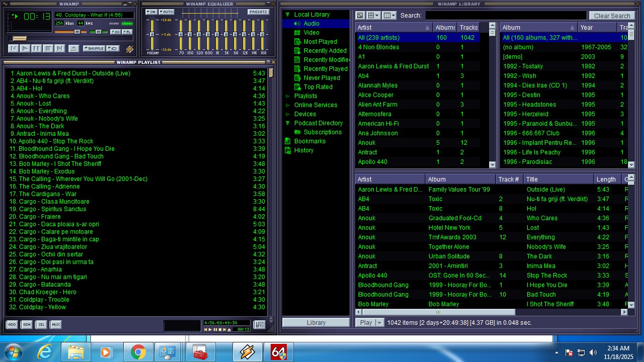The image size is (644, 362).
Task: Open the Most Played library view
Action: (x=320, y=42)
